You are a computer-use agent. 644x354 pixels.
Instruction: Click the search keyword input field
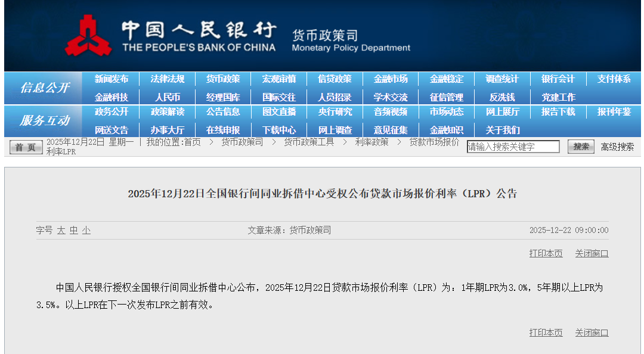(x=513, y=147)
